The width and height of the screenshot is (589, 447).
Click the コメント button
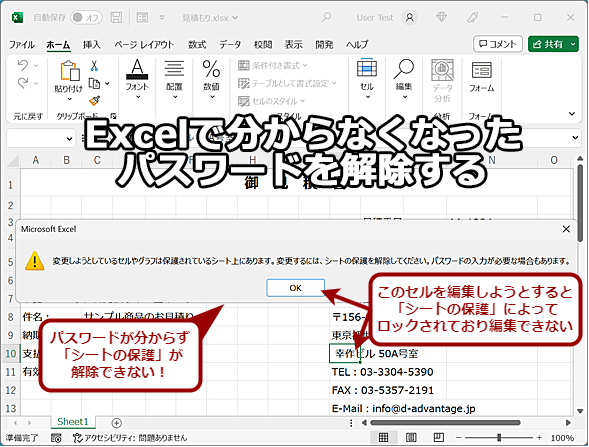pos(498,44)
